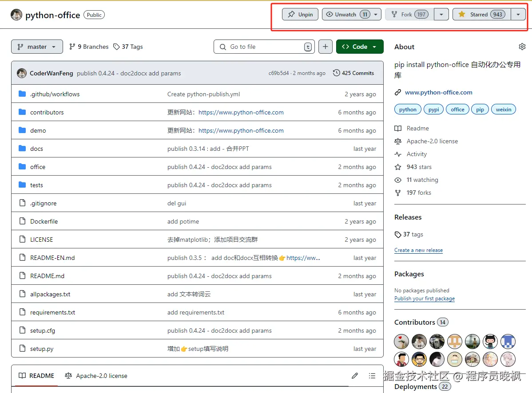
Task: Open the office folder
Action: (x=38, y=167)
